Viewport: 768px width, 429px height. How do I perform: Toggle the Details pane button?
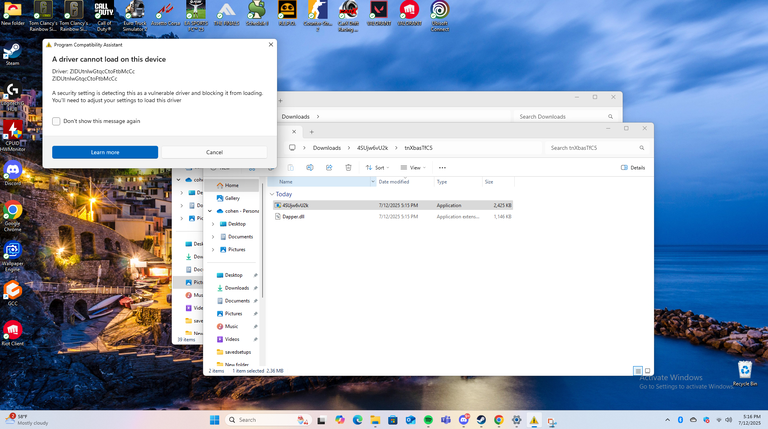click(x=633, y=167)
